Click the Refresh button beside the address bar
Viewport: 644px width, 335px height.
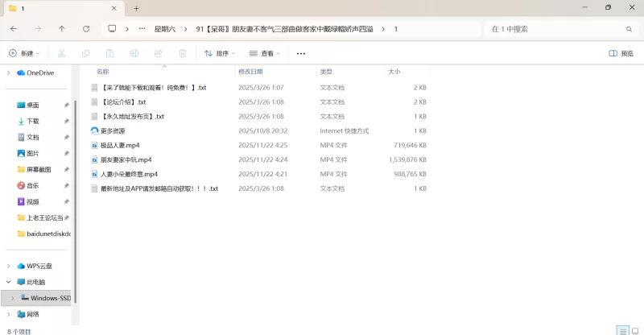pyautogui.click(x=86, y=28)
